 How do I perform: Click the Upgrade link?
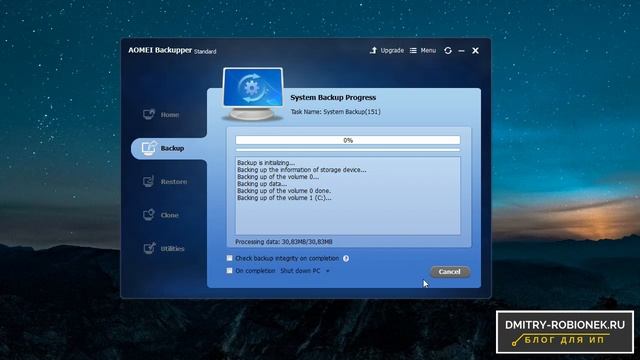(x=392, y=51)
